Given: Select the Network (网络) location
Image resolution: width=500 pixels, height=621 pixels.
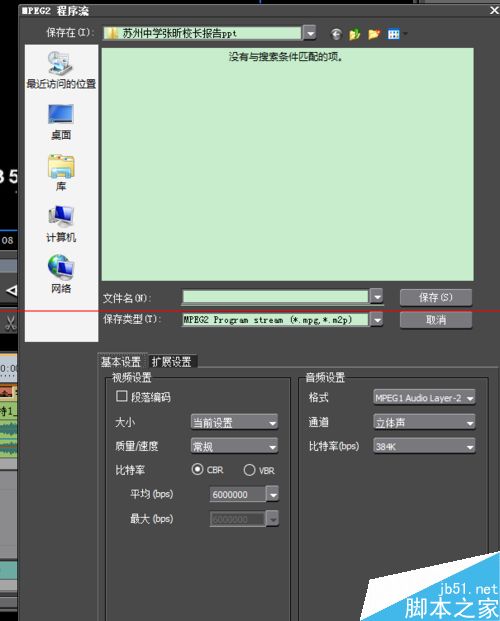Looking at the screenshot, I should (61, 274).
